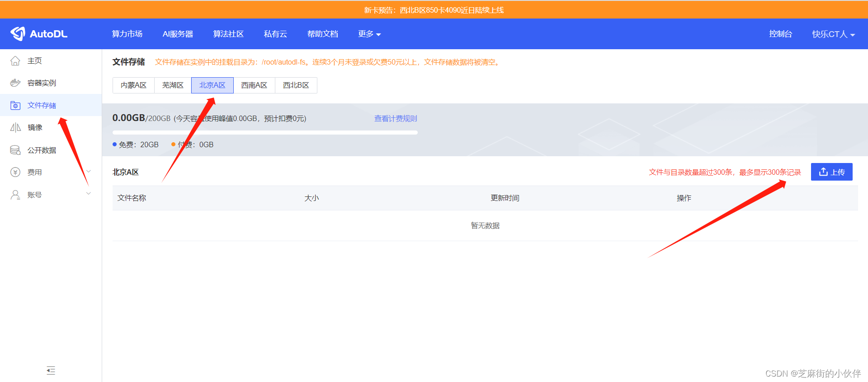The width and height of the screenshot is (868, 382).
Task: Open 镜像 in the sidebar
Action: (x=51, y=127)
